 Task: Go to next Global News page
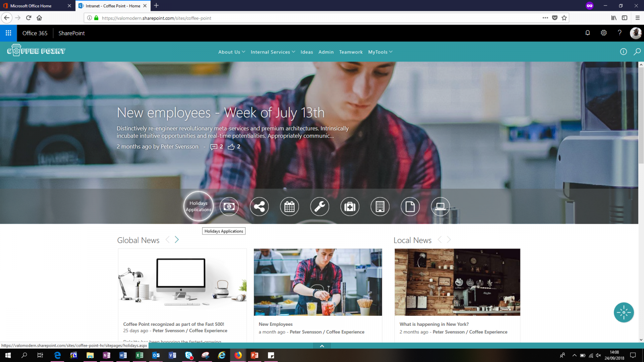[177, 240]
